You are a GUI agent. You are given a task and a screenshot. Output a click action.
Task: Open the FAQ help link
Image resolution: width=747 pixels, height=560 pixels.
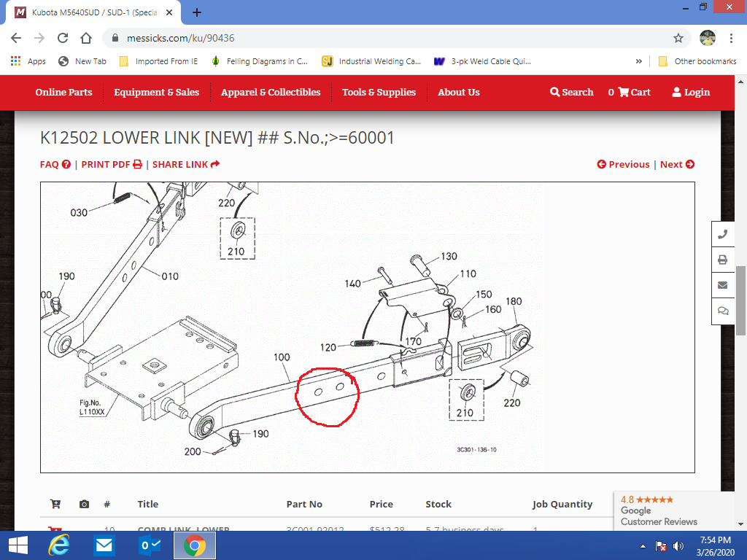point(55,164)
